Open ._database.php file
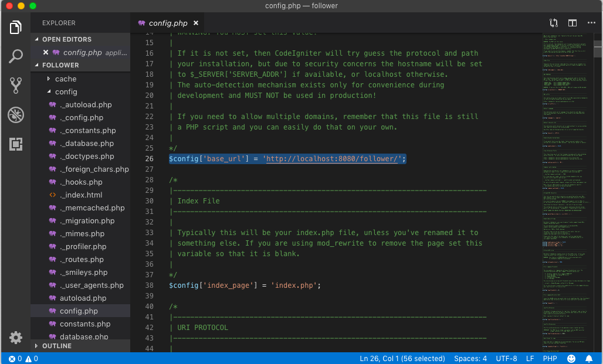 tap(87, 144)
